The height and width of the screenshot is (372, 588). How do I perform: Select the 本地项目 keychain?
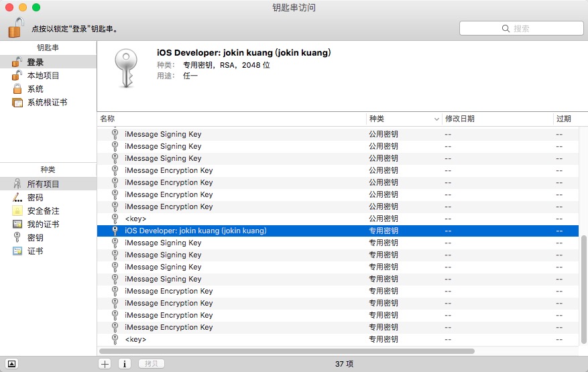click(x=48, y=75)
